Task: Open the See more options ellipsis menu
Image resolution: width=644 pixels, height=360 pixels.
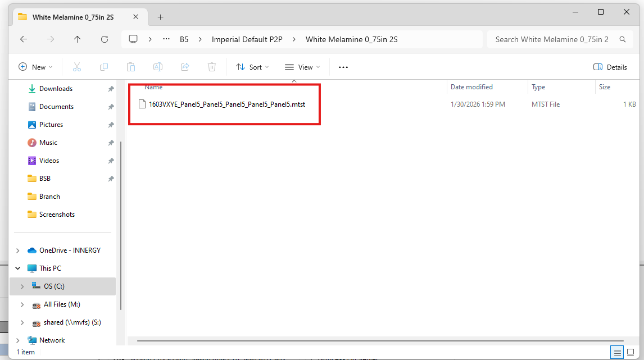Action: pos(343,67)
